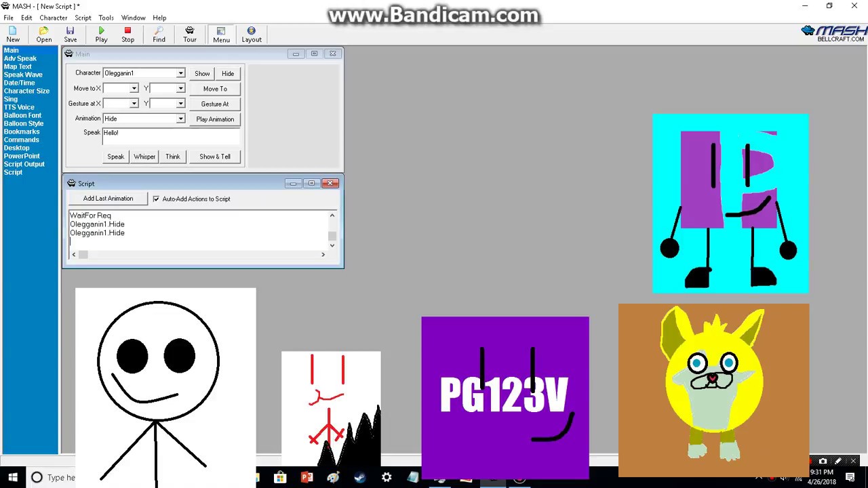The height and width of the screenshot is (488, 868).
Task: Open a script using the Open icon
Action: (x=43, y=35)
